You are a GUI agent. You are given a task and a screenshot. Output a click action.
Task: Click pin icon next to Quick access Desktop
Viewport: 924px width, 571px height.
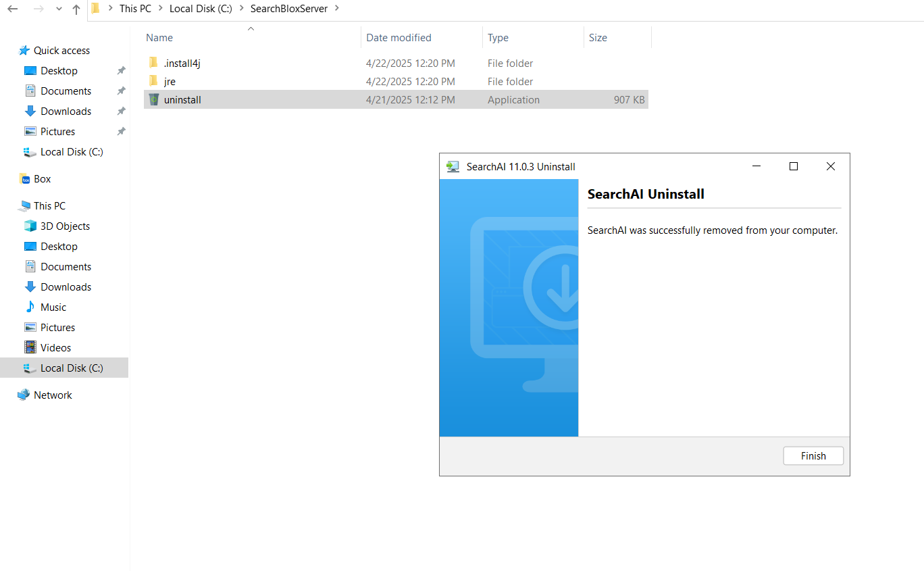click(121, 71)
